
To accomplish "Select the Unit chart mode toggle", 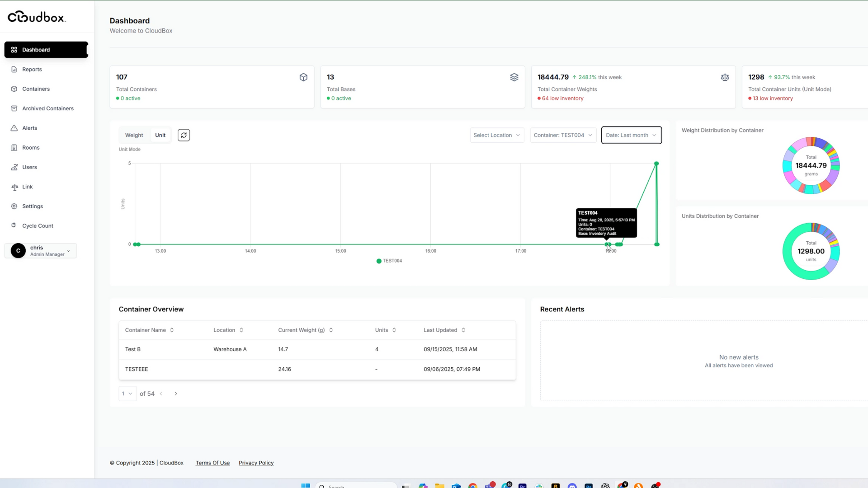I will coord(160,135).
